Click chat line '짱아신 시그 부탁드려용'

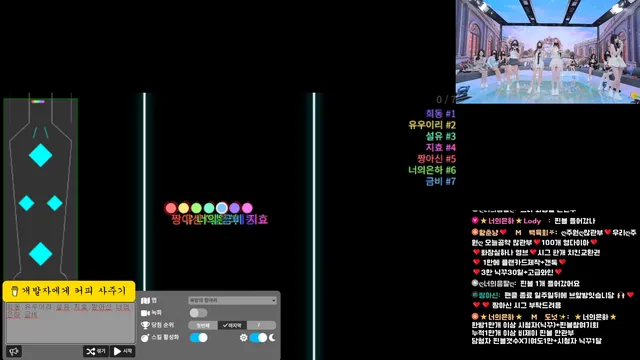click(527, 305)
